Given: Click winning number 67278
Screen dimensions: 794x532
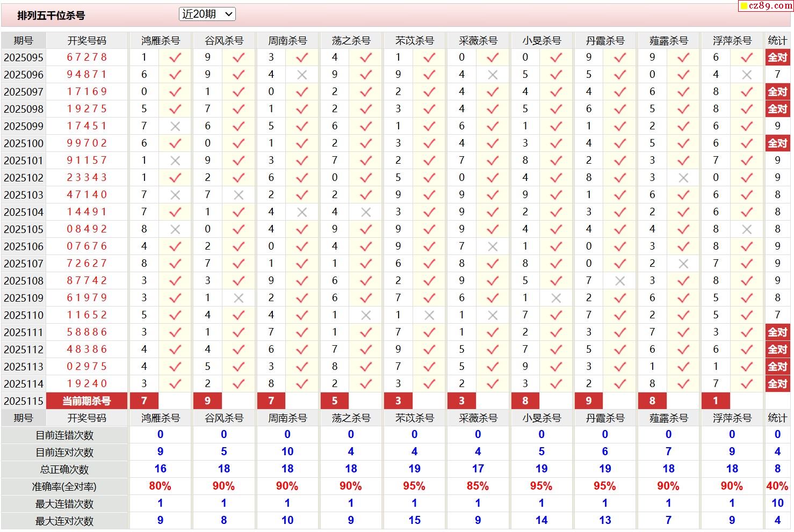Looking at the screenshot, I should pyautogui.click(x=87, y=57).
